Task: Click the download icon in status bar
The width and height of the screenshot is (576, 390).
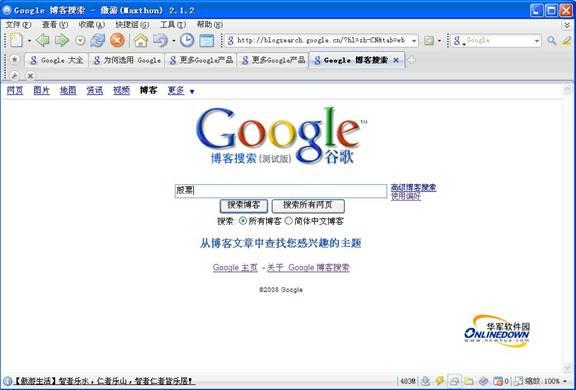Action: pyautogui.click(x=425, y=381)
